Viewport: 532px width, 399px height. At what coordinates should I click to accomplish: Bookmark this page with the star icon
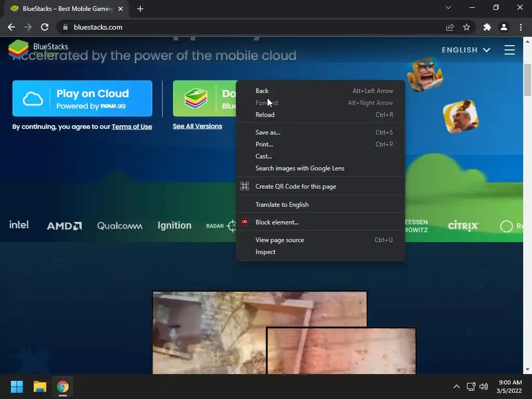click(467, 27)
